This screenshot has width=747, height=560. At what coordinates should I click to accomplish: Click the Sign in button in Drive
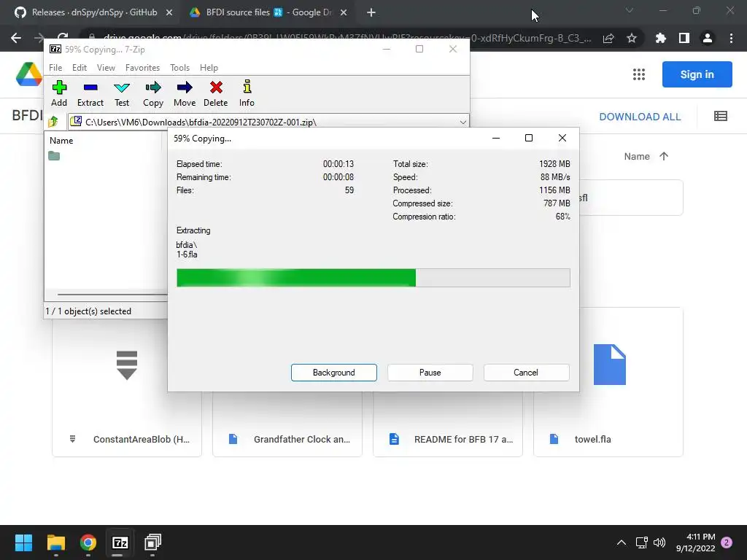tap(697, 74)
